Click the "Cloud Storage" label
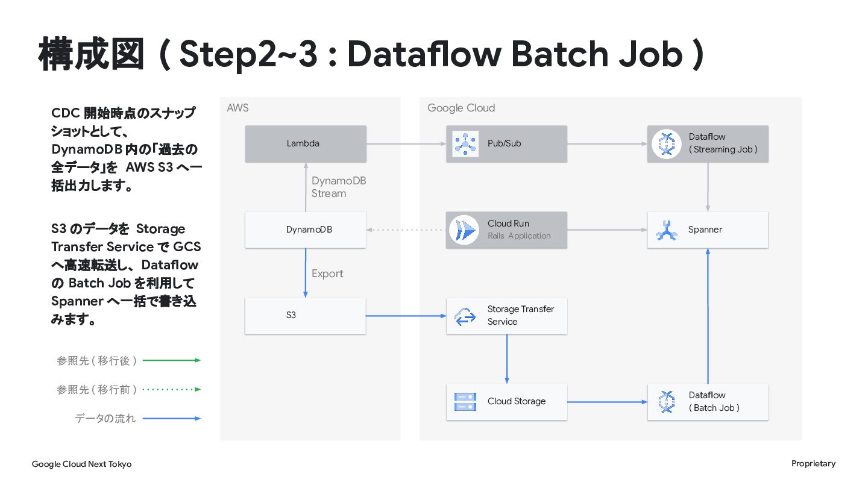868x488 pixels. 517,402
